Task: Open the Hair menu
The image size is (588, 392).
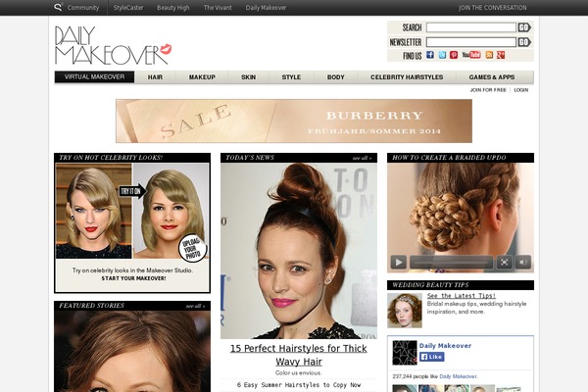Action: 155,76
